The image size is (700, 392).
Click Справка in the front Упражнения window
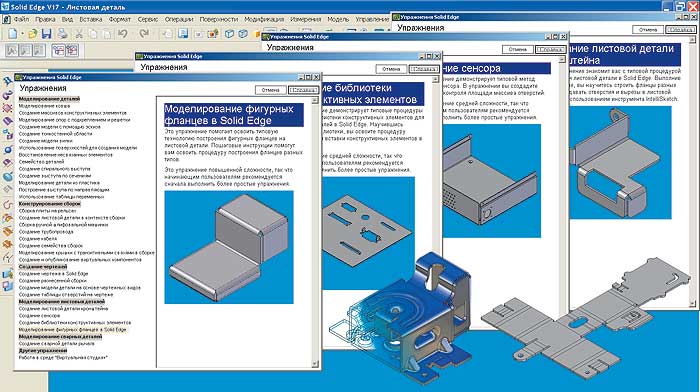[303, 90]
